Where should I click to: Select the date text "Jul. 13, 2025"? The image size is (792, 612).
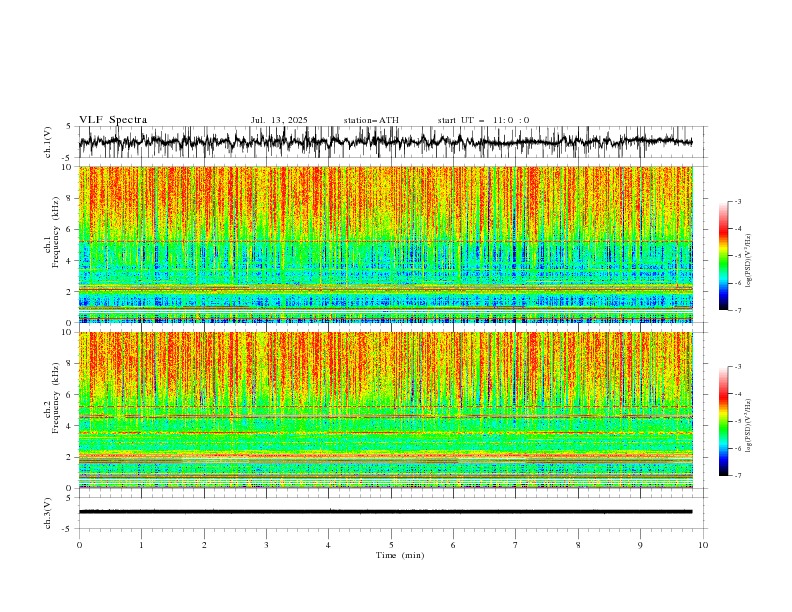[279, 120]
